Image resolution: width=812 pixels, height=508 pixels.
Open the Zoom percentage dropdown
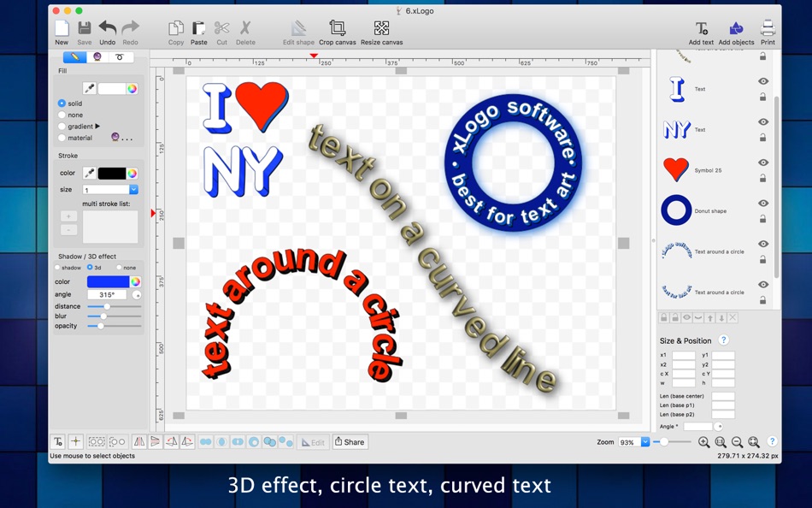click(x=645, y=442)
